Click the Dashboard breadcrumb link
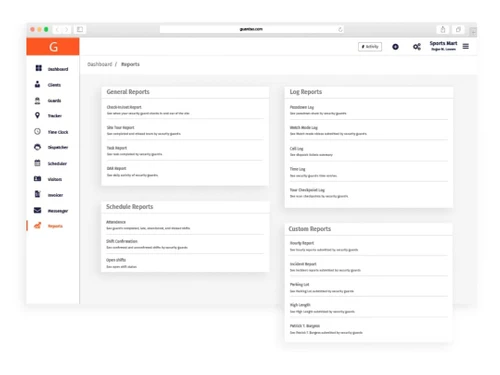500x375 pixels. (100, 64)
